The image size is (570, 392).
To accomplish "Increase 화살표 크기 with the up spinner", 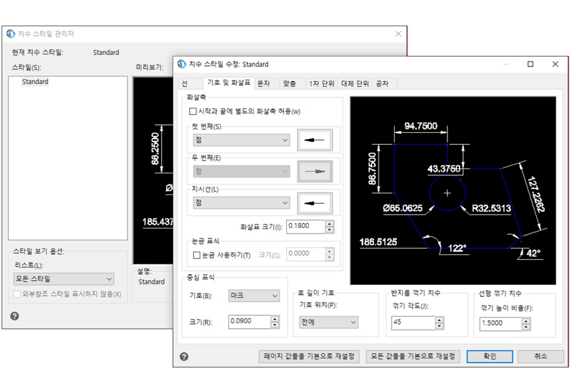I will (x=329, y=224).
